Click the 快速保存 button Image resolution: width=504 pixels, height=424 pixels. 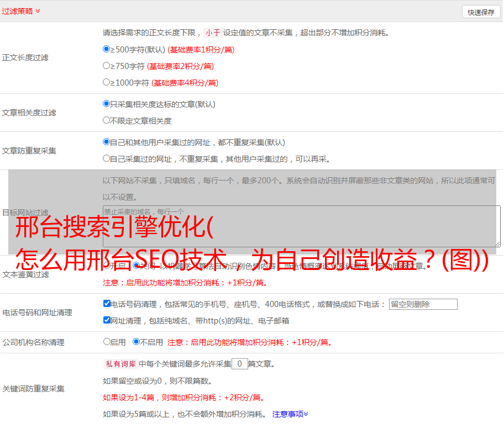coord(481,12)
